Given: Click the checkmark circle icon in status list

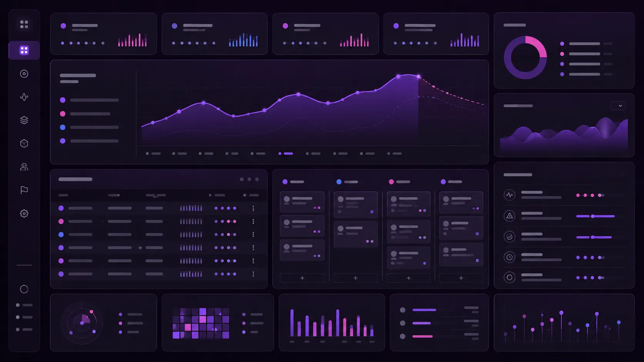Looking at the screenshot, I should point(510,237).
